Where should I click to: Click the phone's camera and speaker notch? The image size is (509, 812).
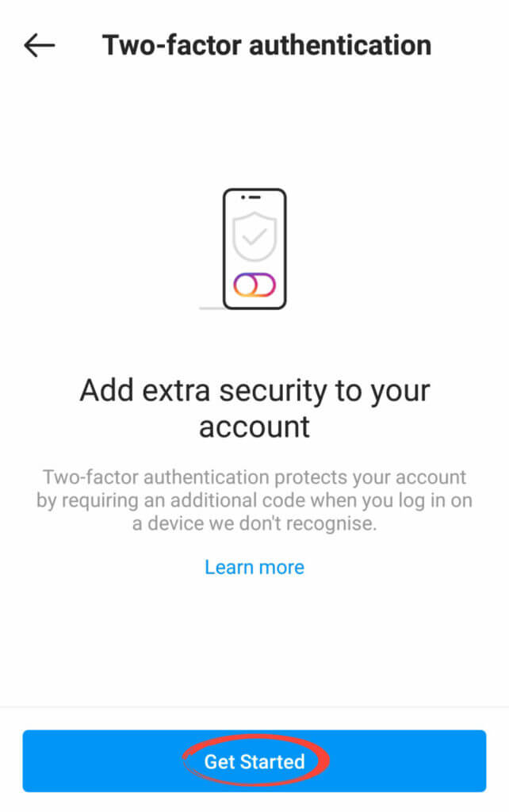tap(251, 197)
